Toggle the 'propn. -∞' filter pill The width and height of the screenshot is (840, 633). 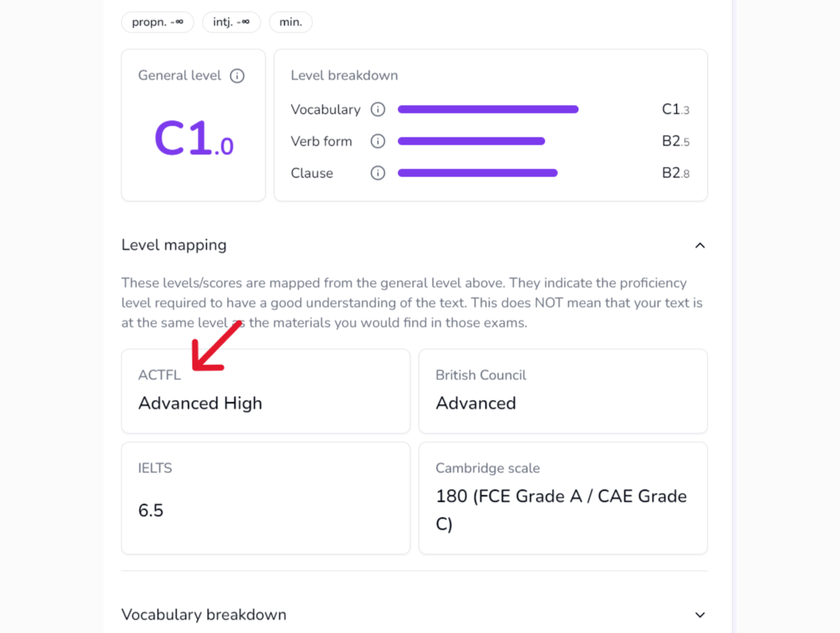(157, 22)
